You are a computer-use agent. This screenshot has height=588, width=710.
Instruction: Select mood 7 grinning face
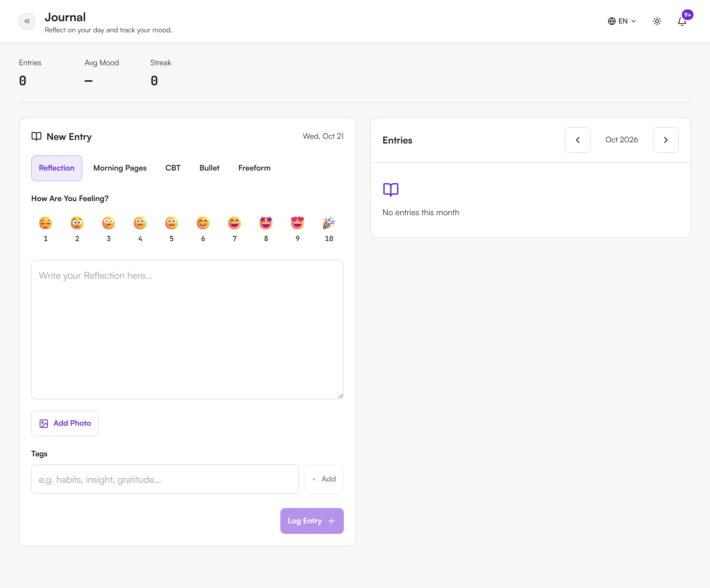click(x=234, y=229)
